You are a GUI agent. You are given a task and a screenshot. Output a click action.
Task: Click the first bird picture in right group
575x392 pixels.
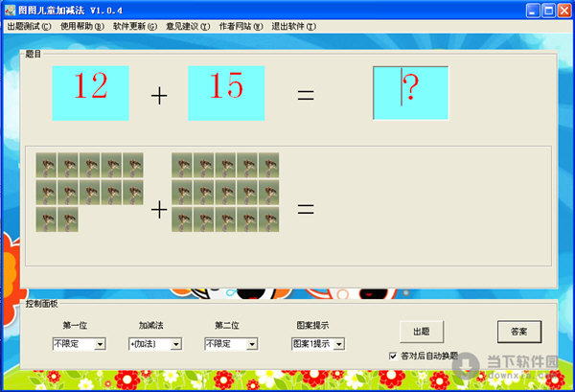coord(182,164)
